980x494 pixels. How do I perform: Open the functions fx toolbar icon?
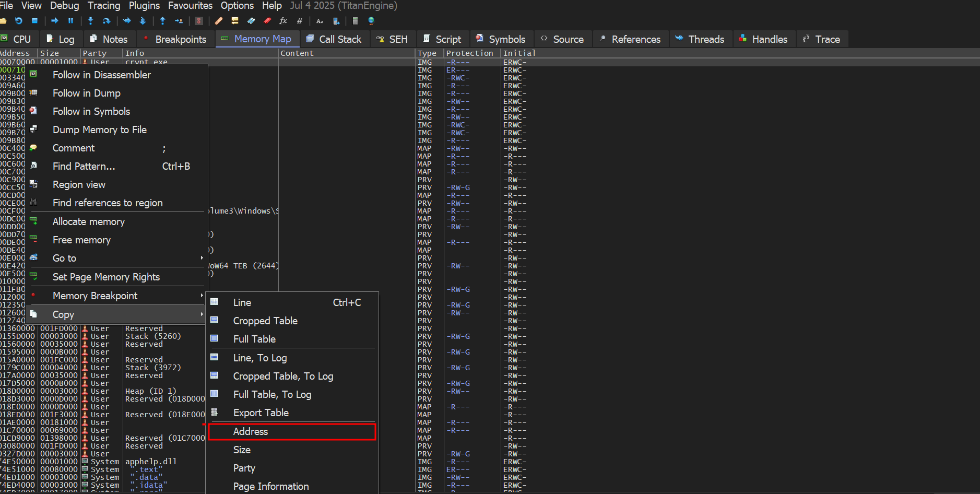(x=283, y=21)
